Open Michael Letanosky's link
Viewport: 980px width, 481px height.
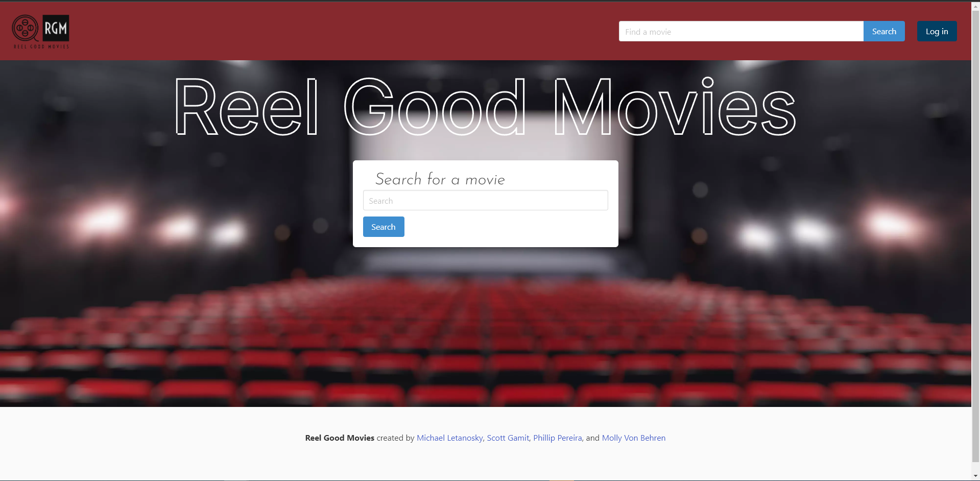pyautogui.click(x=449, y=438)
